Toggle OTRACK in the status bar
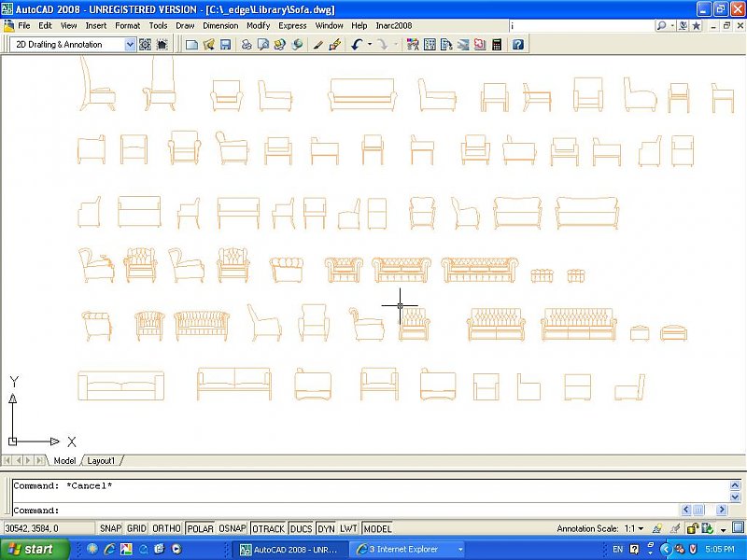 click(x=268, y=528)
